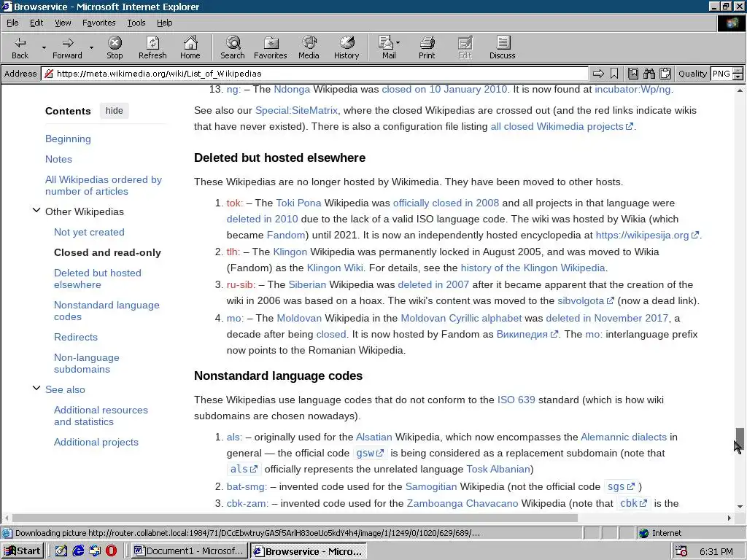
Task: Increase Quality with the stepper up arrow
Action: (x=738, y=71)
